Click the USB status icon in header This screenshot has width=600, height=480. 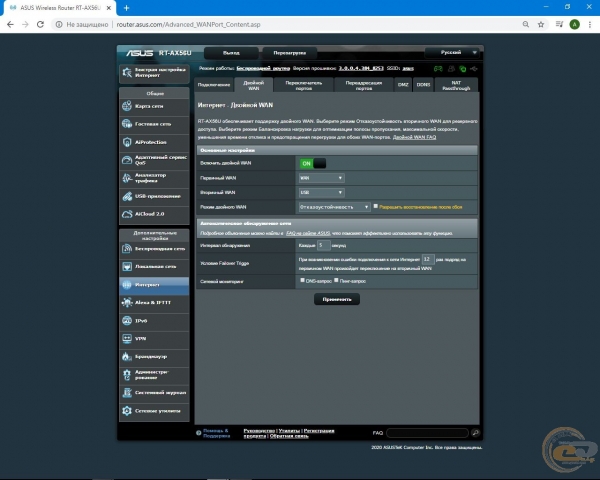474,69
